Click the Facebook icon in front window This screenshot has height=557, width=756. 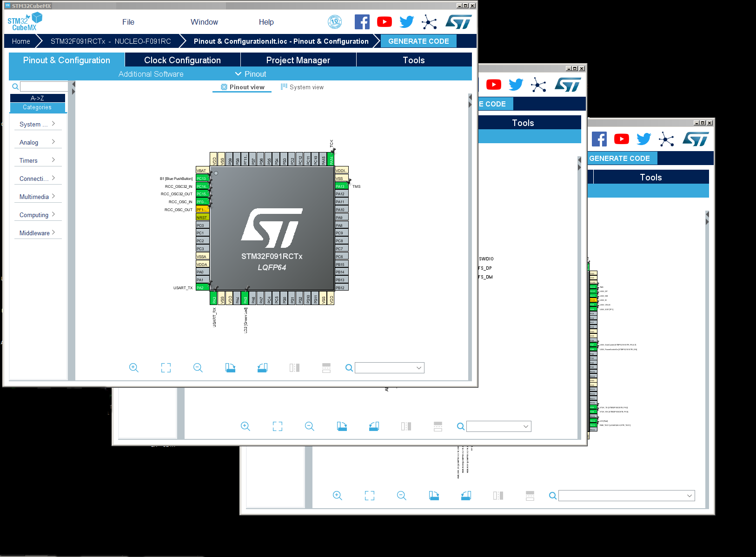(x=362, y=22)
